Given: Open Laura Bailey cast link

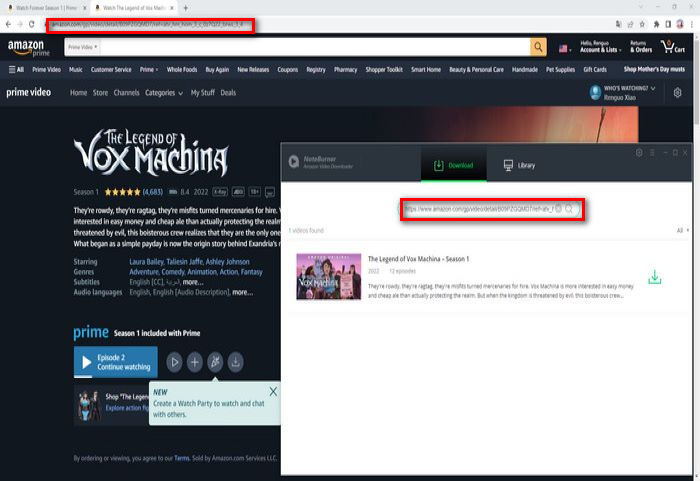Looking at the screenshot, I should click(x=146, y=262).
